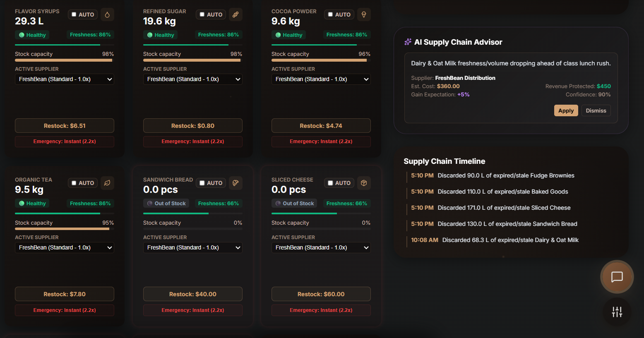Dismiss the AI advisor suggestion
Viewport: 644px width, 338px height.
pos(596,110)
